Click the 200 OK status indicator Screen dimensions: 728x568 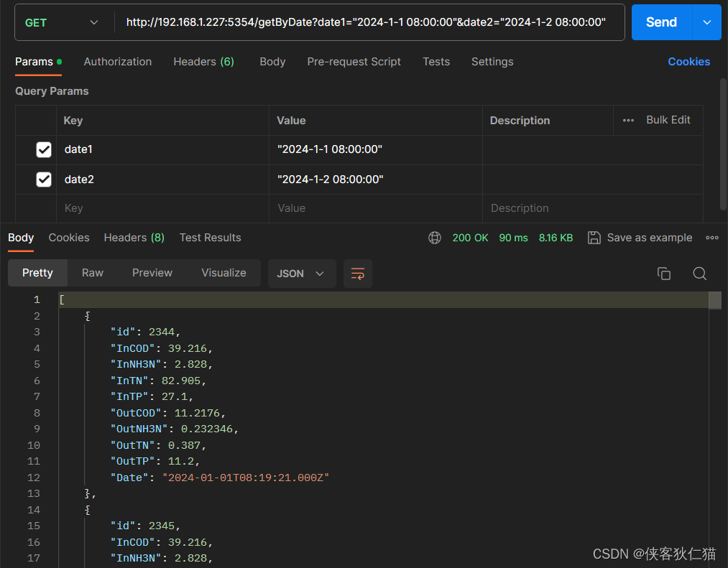(x=470, y=237)
